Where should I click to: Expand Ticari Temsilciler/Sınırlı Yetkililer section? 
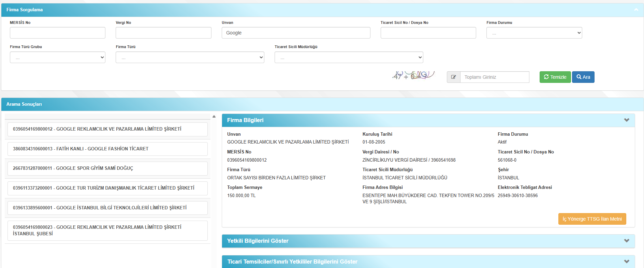tap(627, 262)
